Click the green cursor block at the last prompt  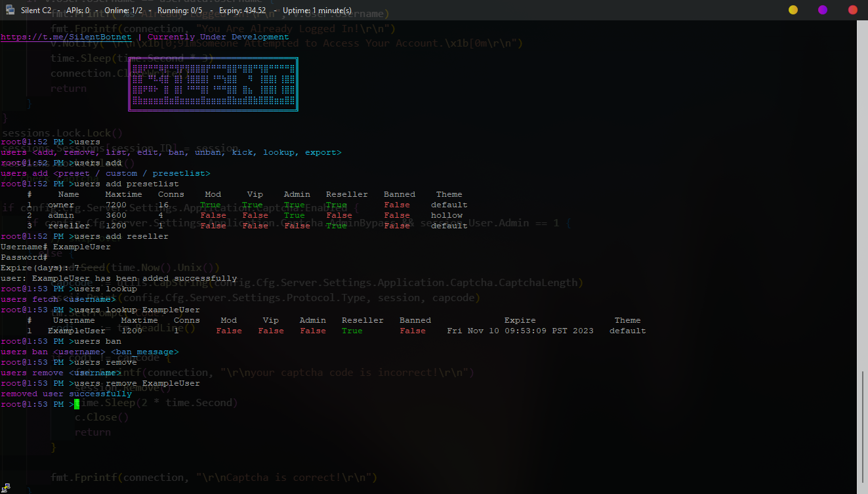pos(77,404)
